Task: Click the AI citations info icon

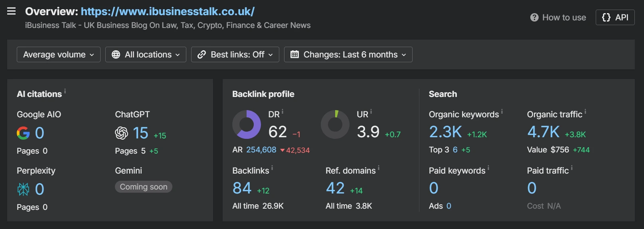Action: (x=65, y=91)
